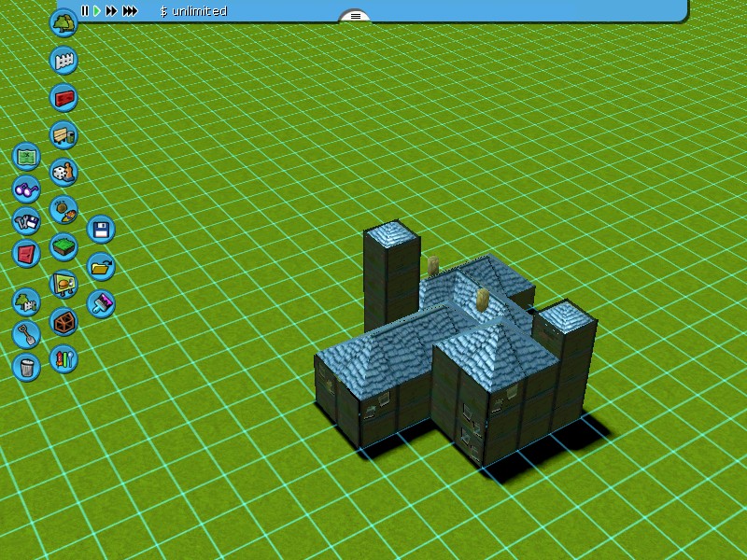Select the shovel terrain tool
747x560 pixels.
(x=26, y=334)
